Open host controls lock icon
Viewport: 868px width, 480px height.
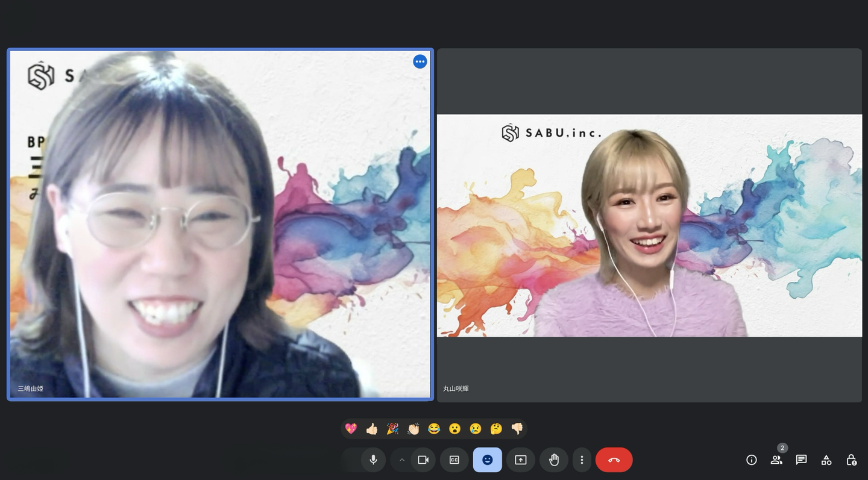tap(851, 460)
